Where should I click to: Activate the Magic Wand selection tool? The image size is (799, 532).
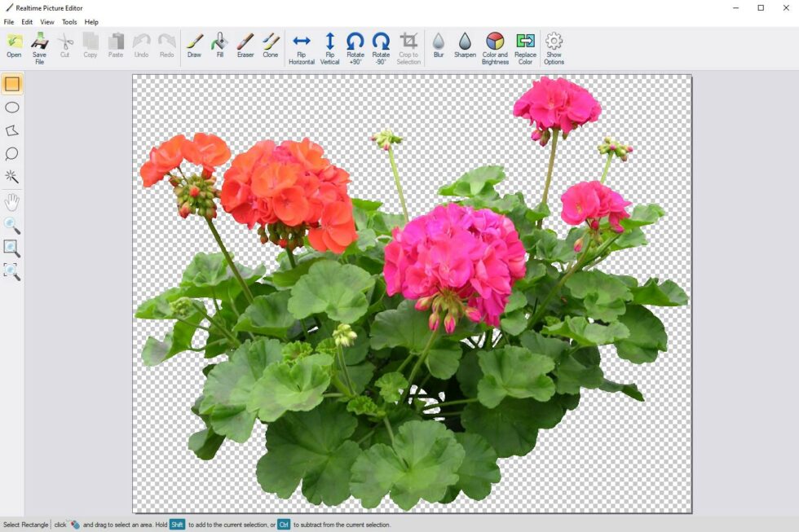point(13,176)
